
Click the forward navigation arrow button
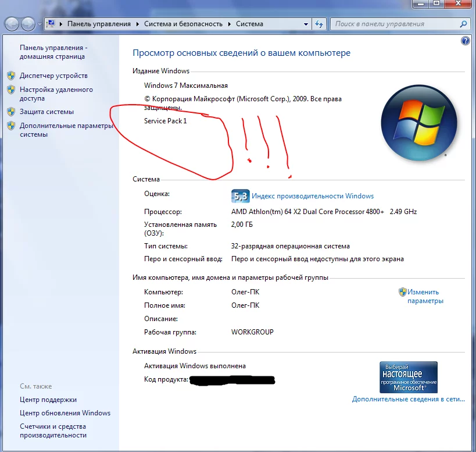pyautogui.click(x=28, y=24)
